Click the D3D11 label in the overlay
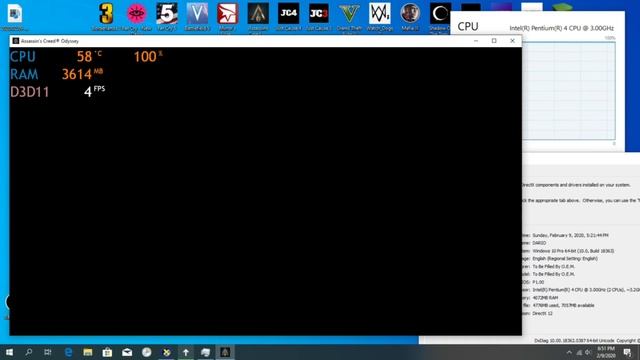Image resolution: width=640 pixels, height=360 pixels. tap(29, 92)
